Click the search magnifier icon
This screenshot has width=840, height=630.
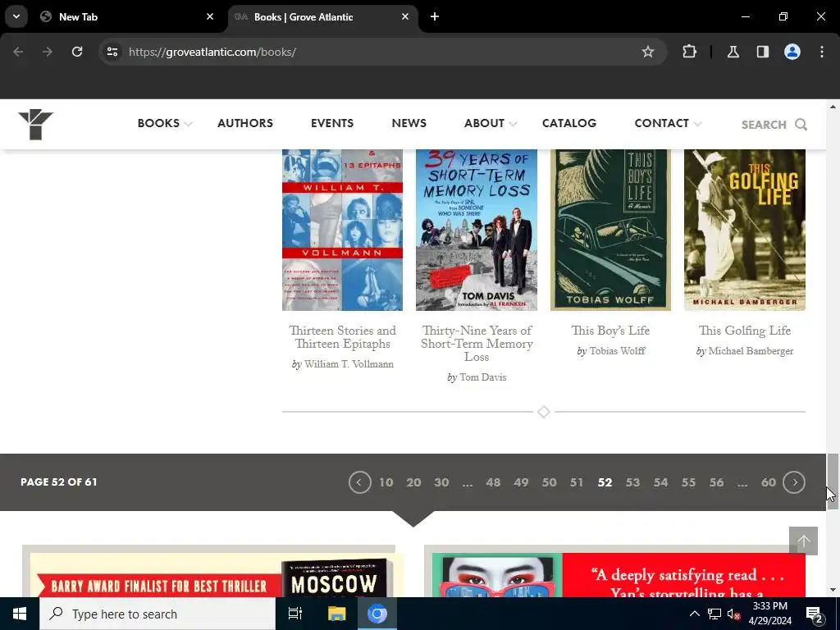click(801, 125)
